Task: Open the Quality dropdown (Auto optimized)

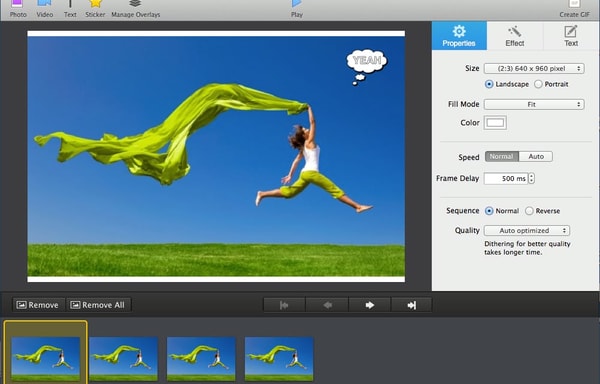Action: (527, 231)
